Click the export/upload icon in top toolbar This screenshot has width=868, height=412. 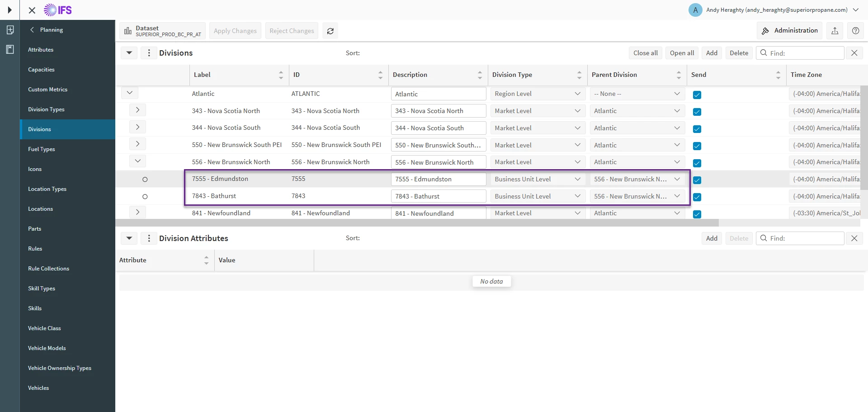[835, 31]
